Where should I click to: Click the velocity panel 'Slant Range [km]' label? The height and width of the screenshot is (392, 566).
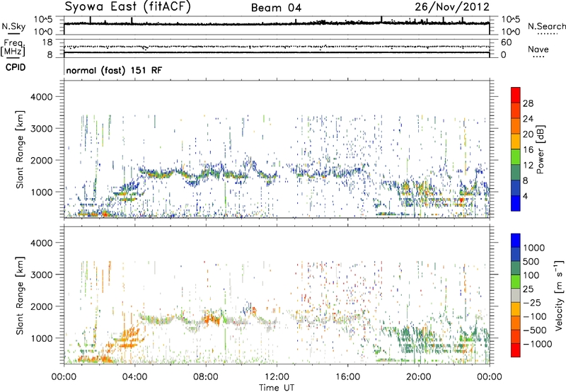[20, 295]
